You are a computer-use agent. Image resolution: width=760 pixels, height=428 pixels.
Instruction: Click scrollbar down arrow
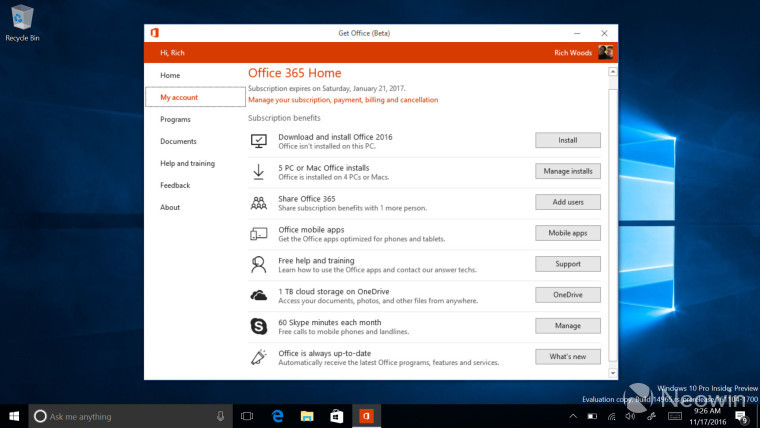click(x=613, y=373)
